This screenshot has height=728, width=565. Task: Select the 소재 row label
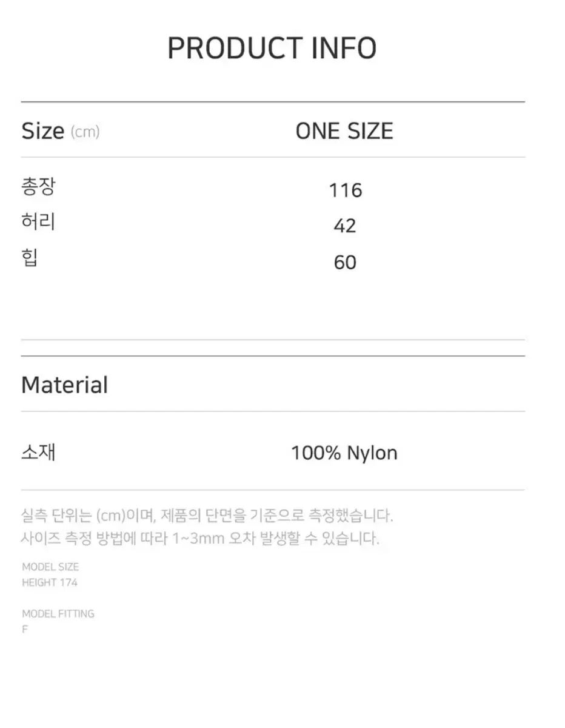pos(38,452)
